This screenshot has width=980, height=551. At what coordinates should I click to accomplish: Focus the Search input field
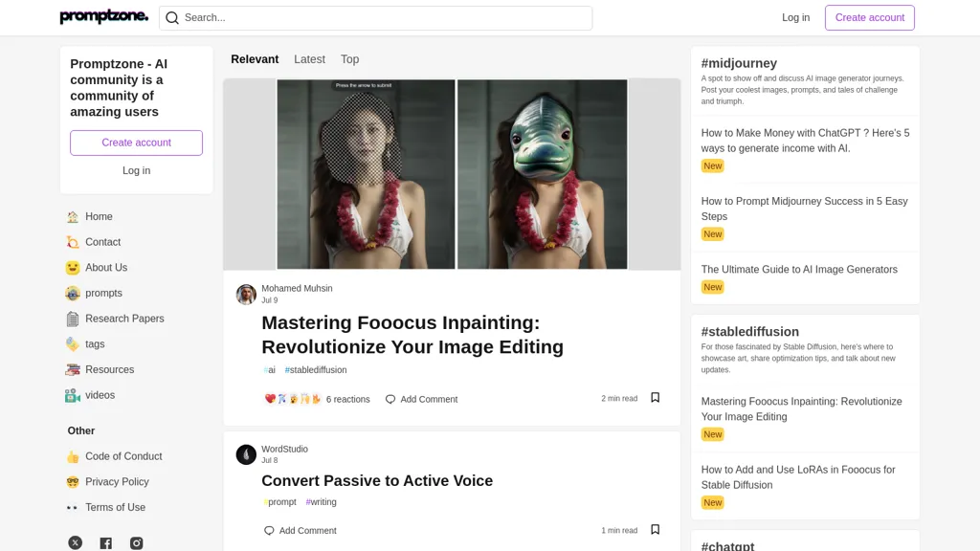tap(375, 18)
